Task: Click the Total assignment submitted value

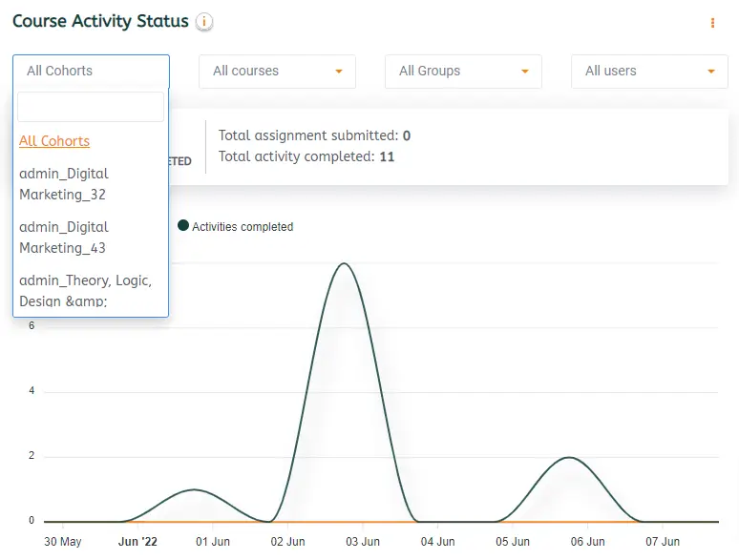Action: click(x=406, y=135)
